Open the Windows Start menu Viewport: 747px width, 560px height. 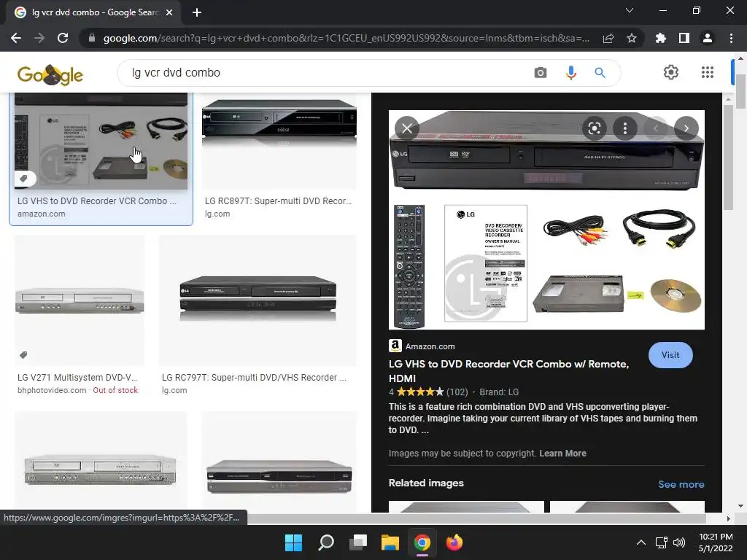coord(293,542)
